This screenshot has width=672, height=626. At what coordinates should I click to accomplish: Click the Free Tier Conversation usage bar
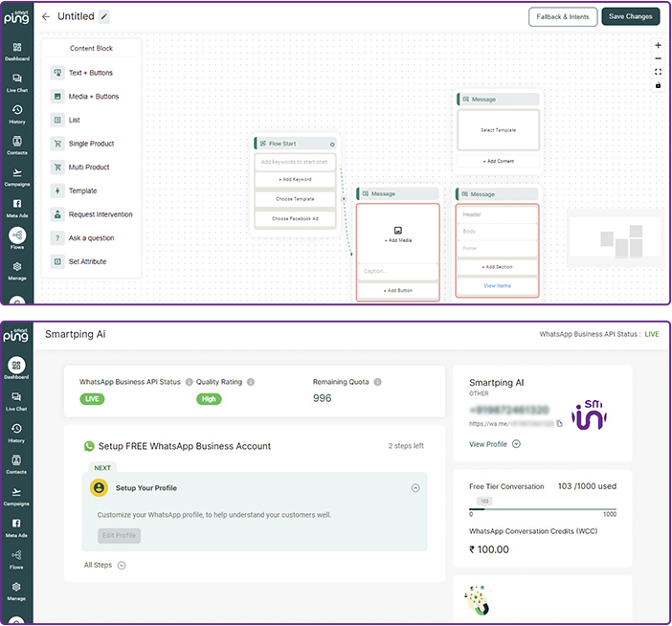(x=543, y=509)
